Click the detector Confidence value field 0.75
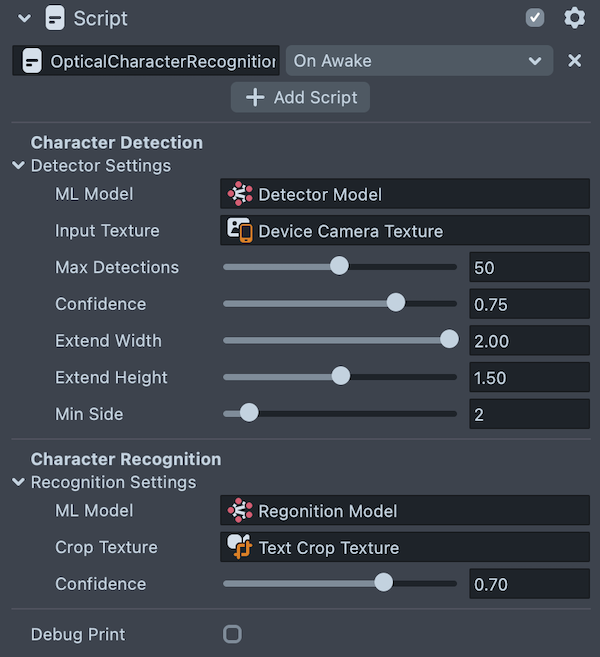The image size is (600, 657). 529,304
